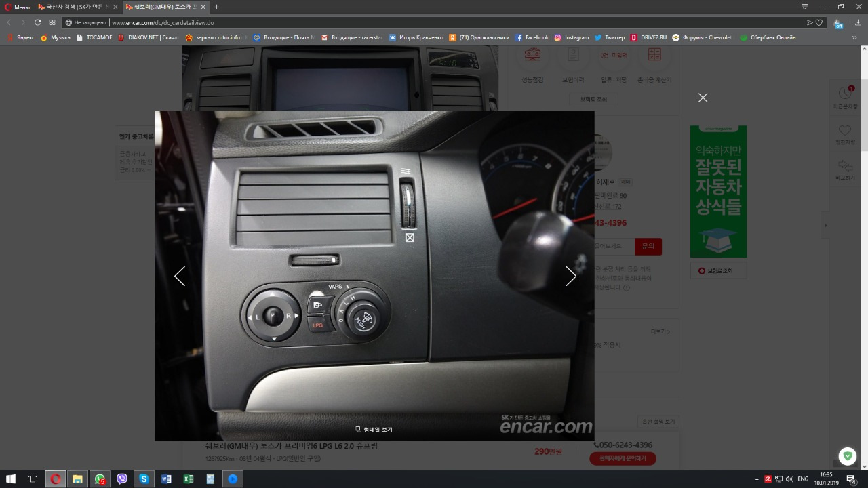Open the Яндекс bookmark

20,37
